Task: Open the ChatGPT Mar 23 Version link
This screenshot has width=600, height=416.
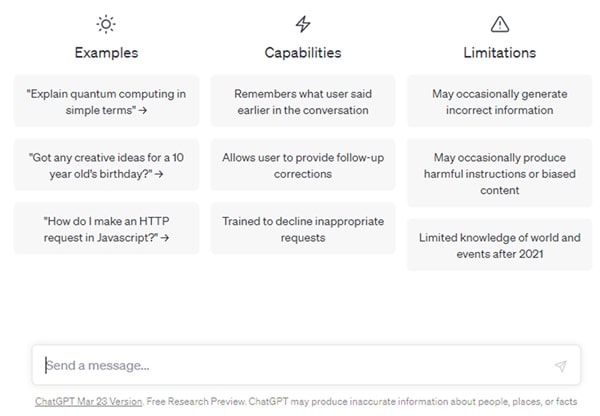Action: pyautogui.click(x=88, y=402)
